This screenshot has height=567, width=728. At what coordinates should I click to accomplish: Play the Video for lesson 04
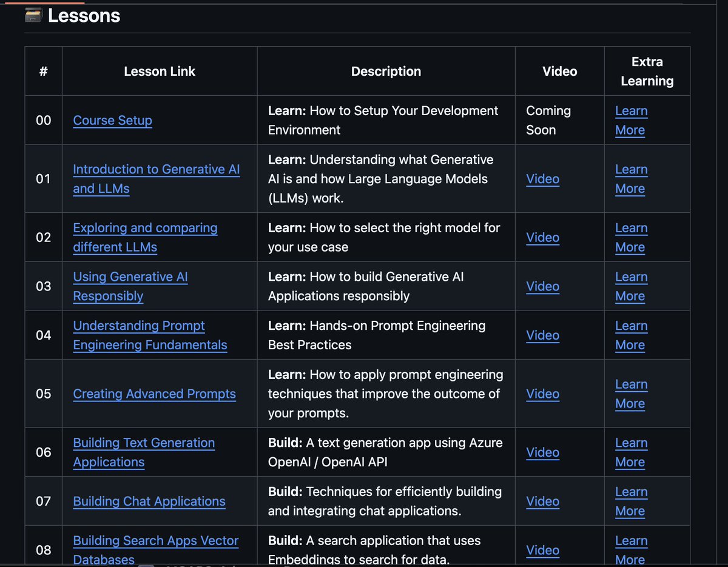tap(542, 335)
